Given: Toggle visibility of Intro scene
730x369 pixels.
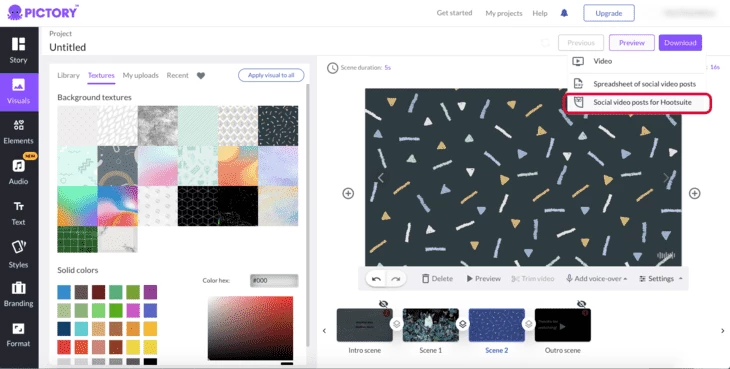Looking at the screenshot, I should point(383,304).
